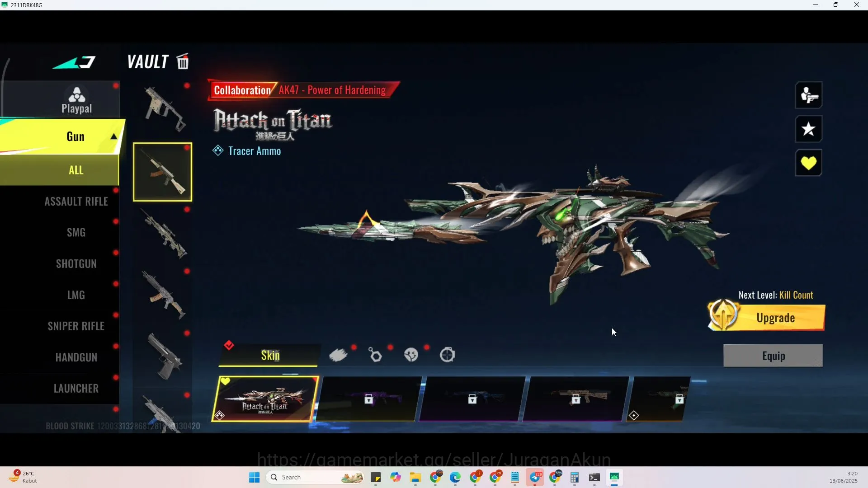The width and height of the screenshot is (868, 488).
Task: Click the back arrow logo at top left
Action: click(x=75, y=62)
